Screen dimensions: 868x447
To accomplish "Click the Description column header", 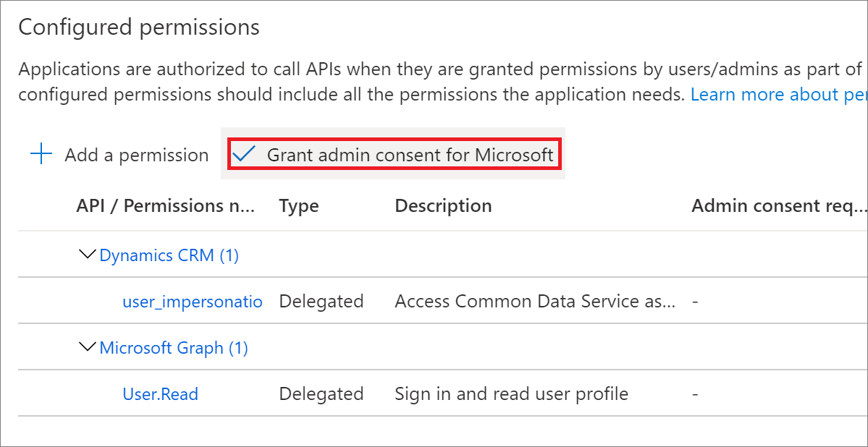I will 443,206.
